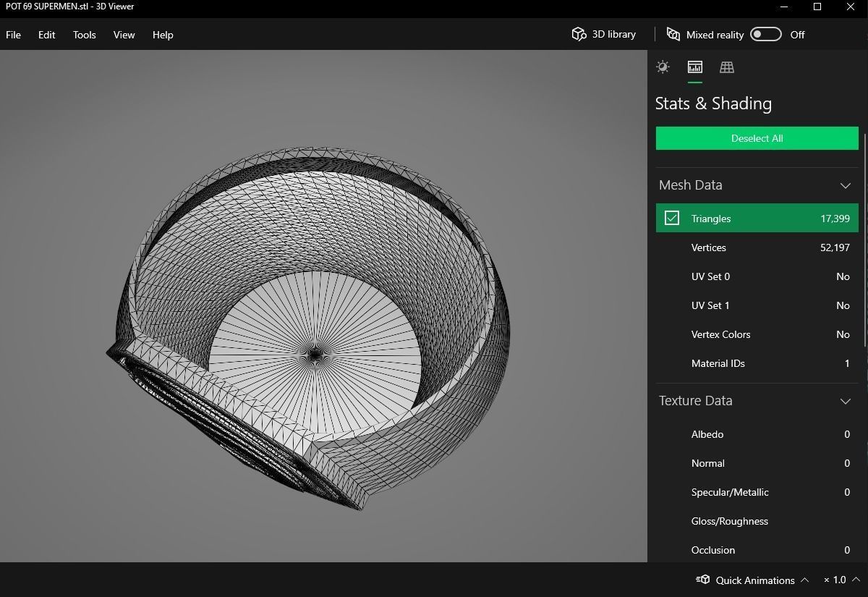Click the Mesh Data heading

(x=691, y=185)
